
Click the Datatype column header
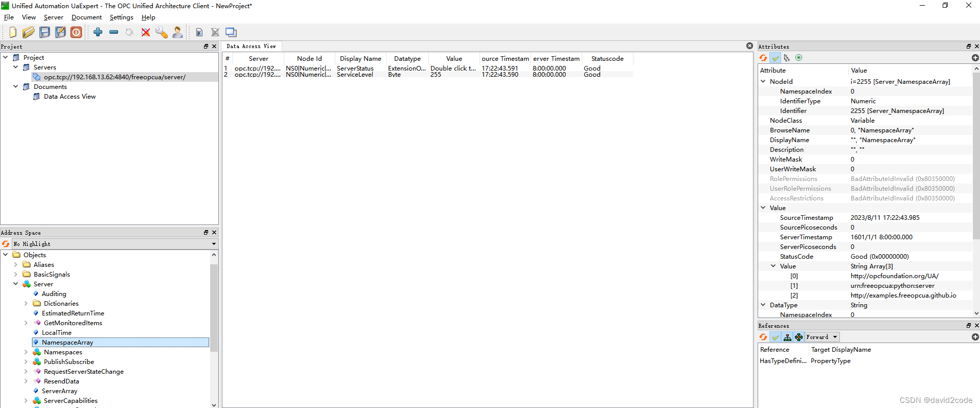(407, 58)
